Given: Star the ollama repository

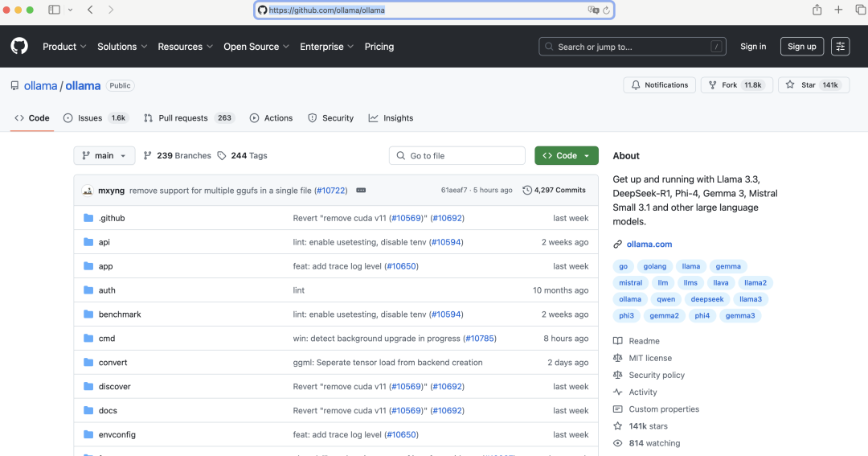Looking at the screenshot, I should pos(813,84).
